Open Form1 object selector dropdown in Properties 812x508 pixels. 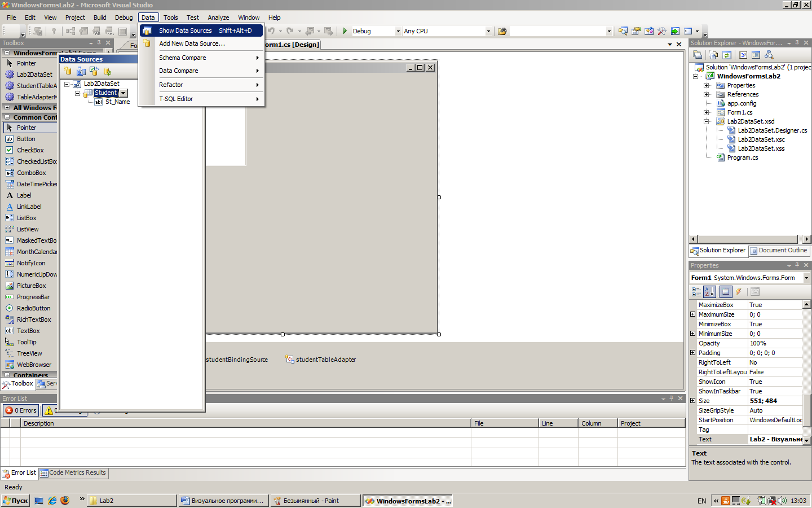pos(806,278)
